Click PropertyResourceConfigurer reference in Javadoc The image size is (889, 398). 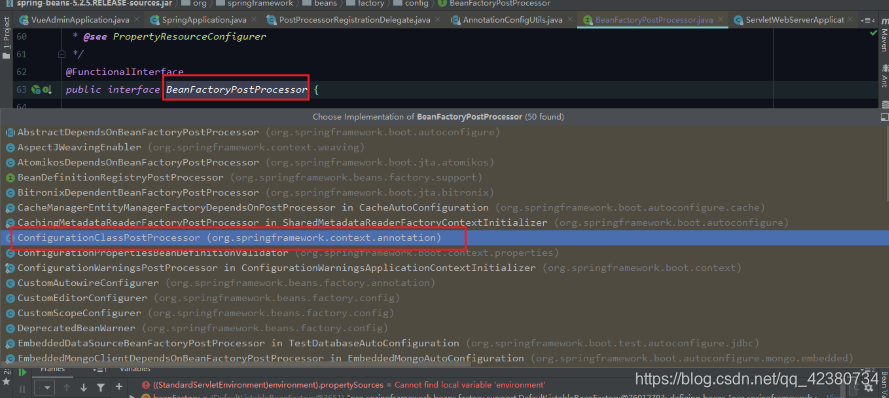(x=189, y=37)
